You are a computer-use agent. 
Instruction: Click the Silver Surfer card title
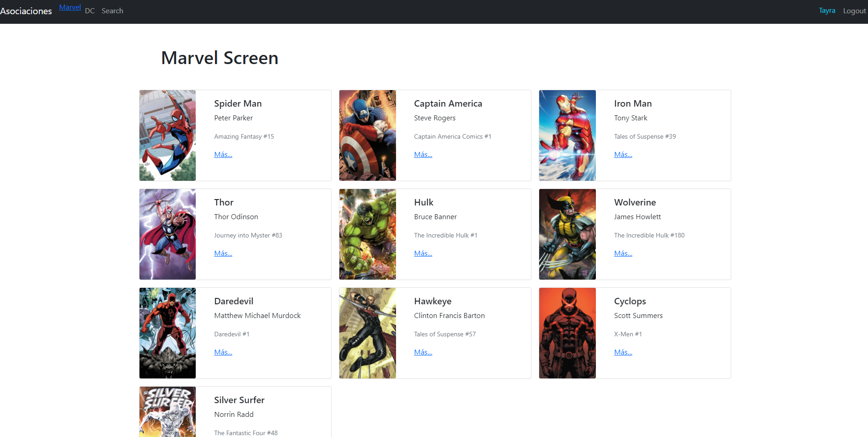point(239,400)
